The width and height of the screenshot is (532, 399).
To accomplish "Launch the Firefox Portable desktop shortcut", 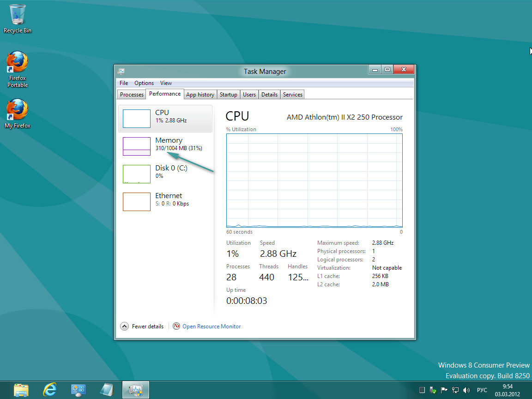I will pyautogui.click(x=17, y=69).
